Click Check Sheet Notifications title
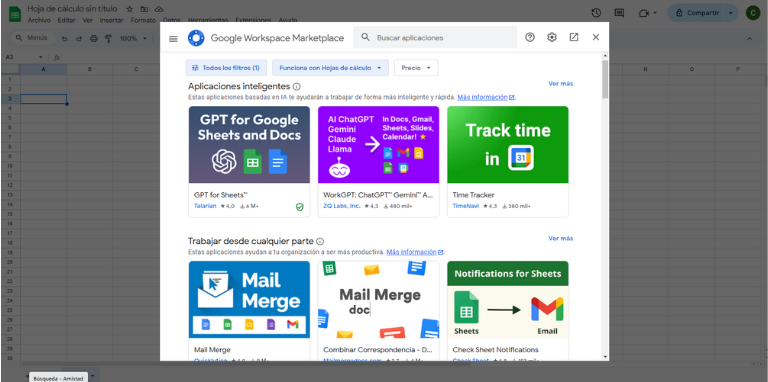 (x=495, y=350)
